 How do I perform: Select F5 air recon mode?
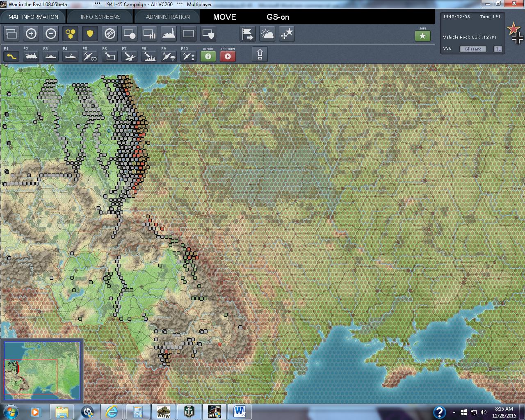pyautogui.click(x=90, y=56)
